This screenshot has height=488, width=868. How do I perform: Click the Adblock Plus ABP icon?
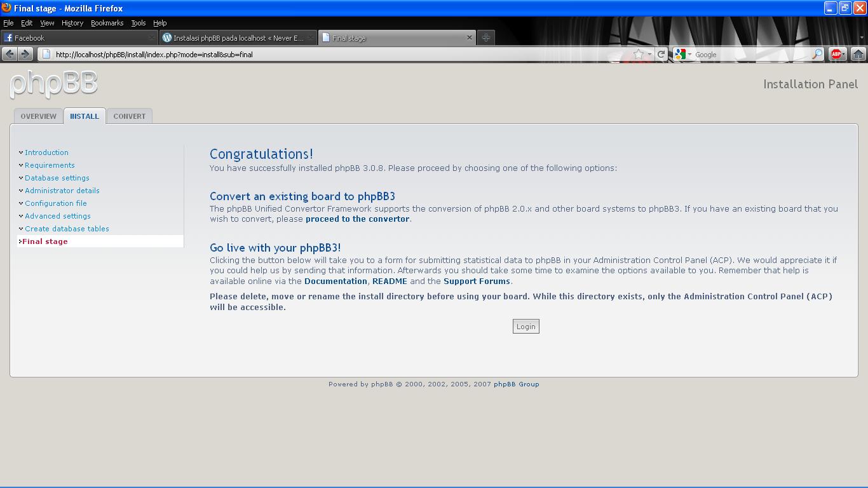click(x=837, y=55)
